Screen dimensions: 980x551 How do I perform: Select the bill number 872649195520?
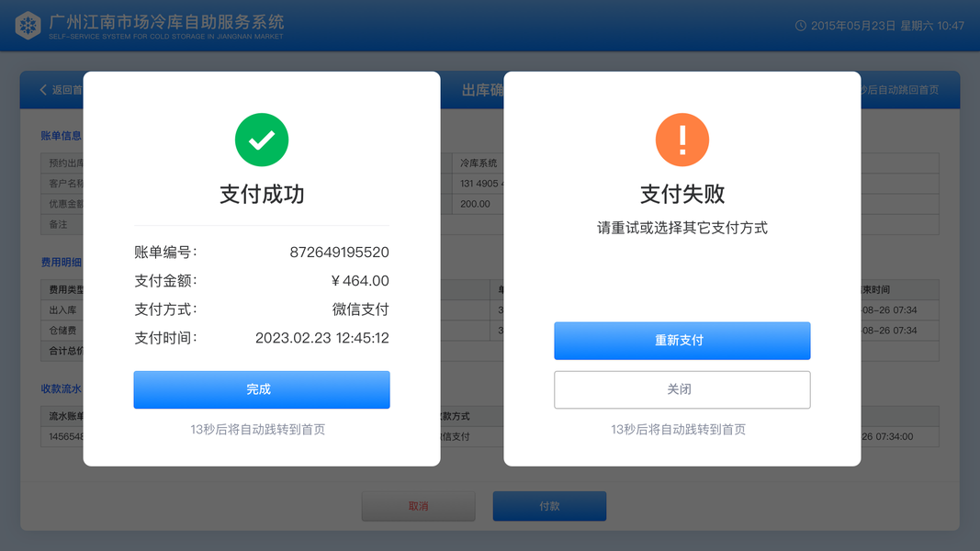tap(340, 253)
